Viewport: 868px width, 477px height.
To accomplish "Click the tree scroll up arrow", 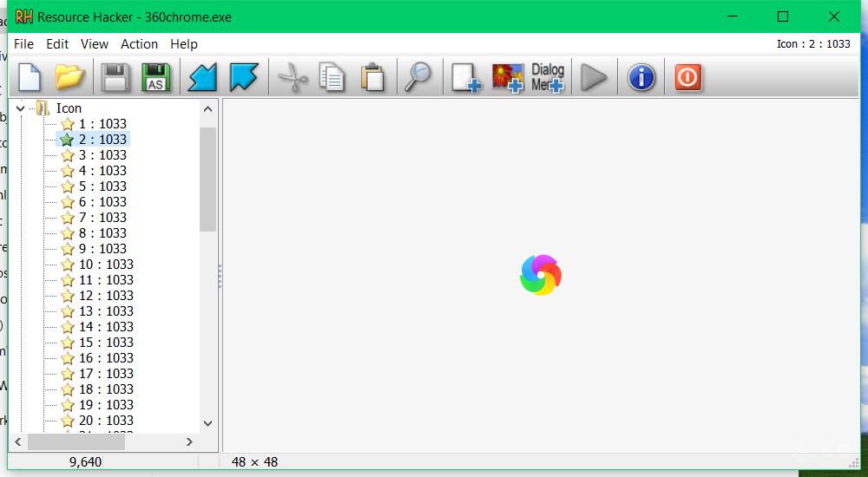I will coord(208,108).
